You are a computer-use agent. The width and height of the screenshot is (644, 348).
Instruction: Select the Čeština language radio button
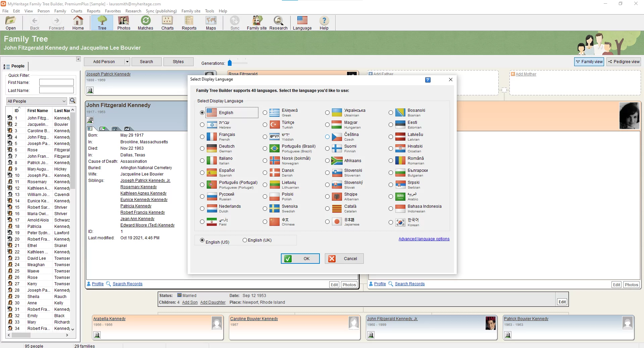[x=327, y=137]
